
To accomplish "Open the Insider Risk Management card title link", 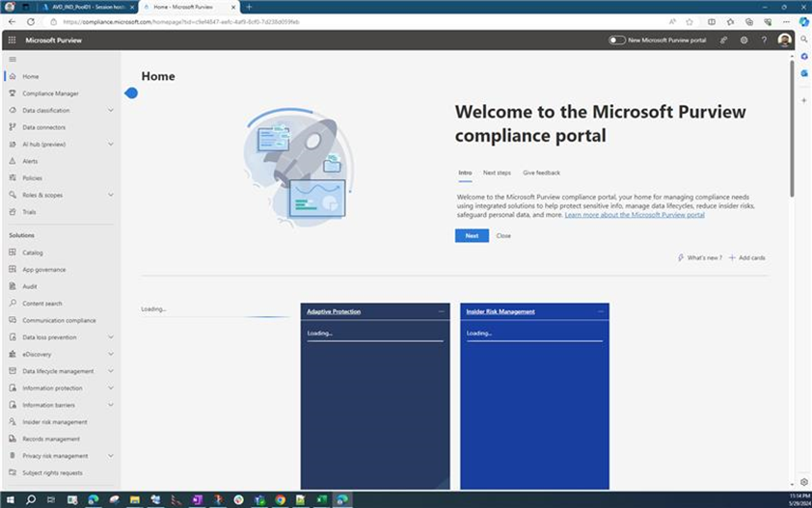I will [x=501, y=311].
